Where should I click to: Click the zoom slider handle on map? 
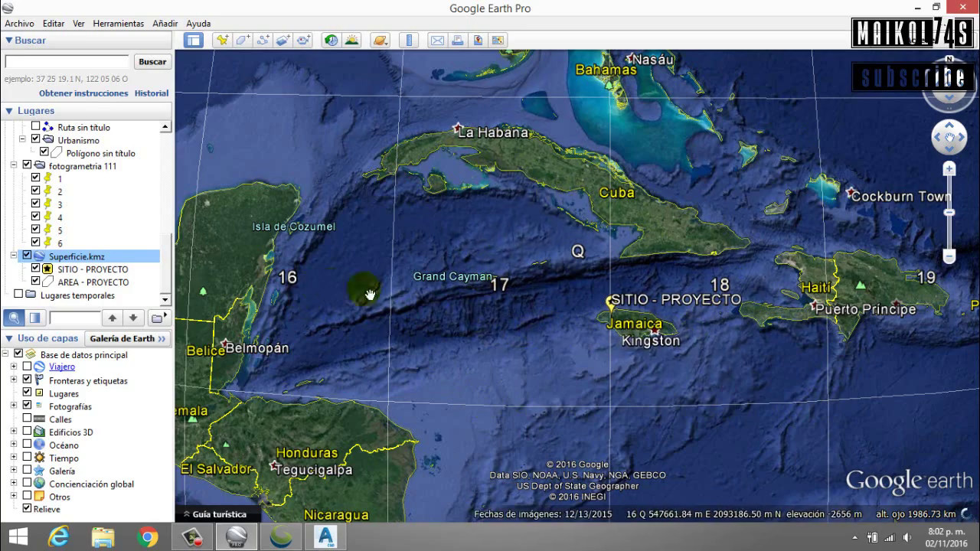coord(949,212)
